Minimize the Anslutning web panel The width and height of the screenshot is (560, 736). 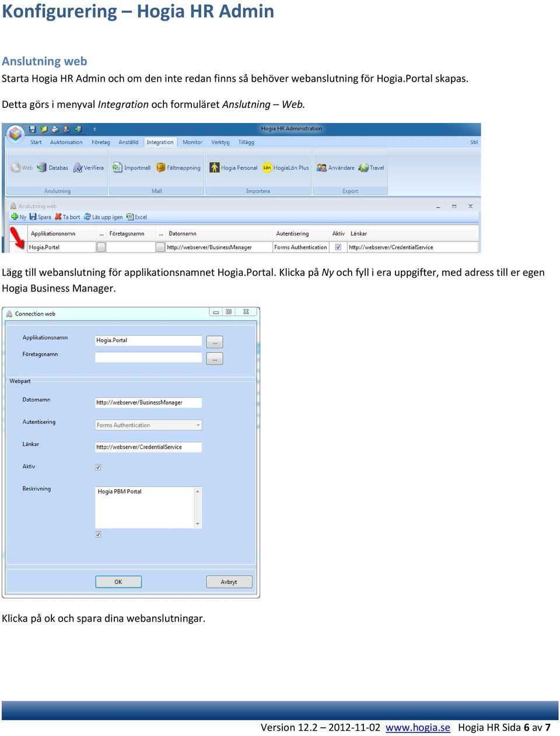click(x=438, y=206)
